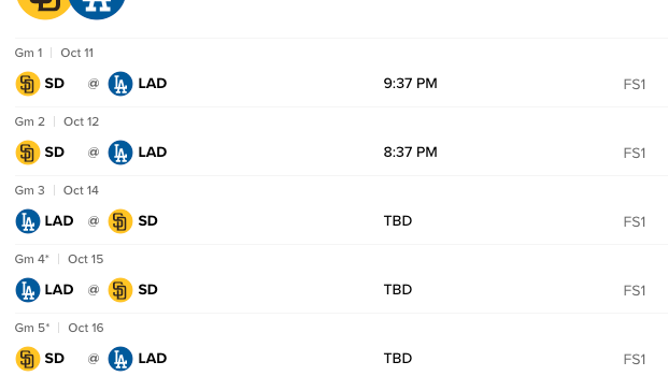The height and width of the screenshot is (376, 668).
Task: Click the Padres logo in Game 5 row
Action: click(x=28, y=359)
